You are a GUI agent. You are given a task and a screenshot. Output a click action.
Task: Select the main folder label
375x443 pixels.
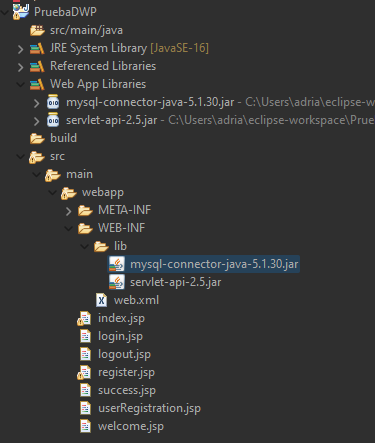pyautogui.click(x=79, y=174)
